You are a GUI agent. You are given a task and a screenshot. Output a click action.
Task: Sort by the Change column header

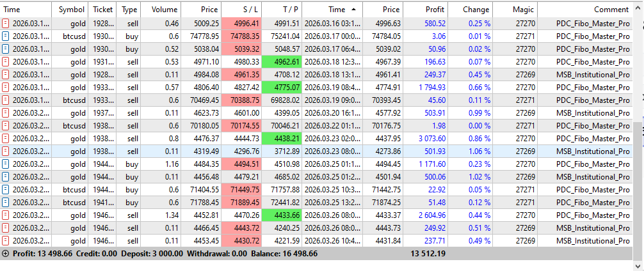[x=471, y=10]
